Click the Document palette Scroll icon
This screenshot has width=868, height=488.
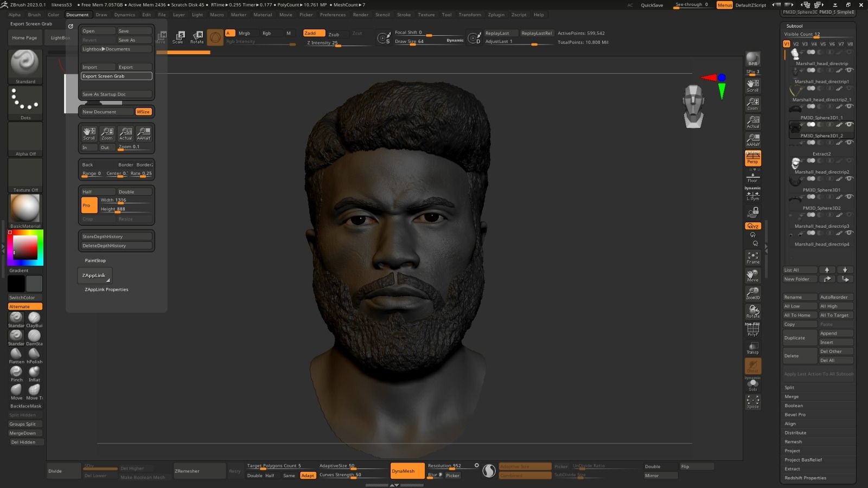[x=89, y=133]
